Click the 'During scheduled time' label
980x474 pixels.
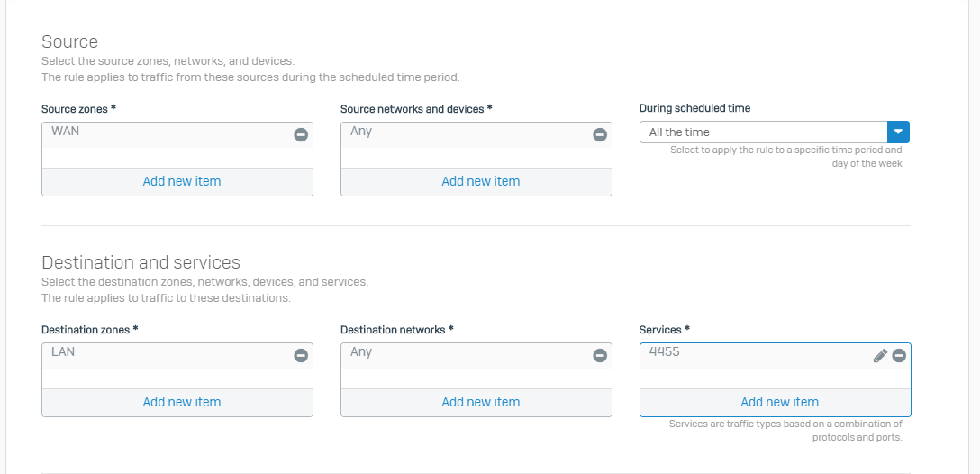[x=694, y=108]
